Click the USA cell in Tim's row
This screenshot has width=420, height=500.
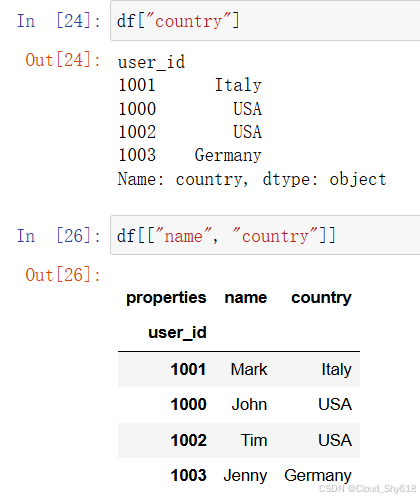tap(335, 440)
